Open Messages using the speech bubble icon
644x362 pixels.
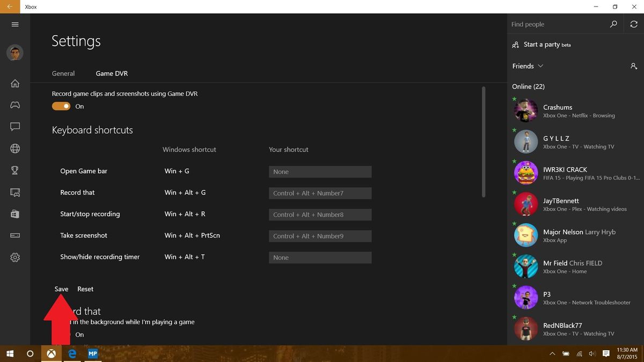click(x=14, y=127)
